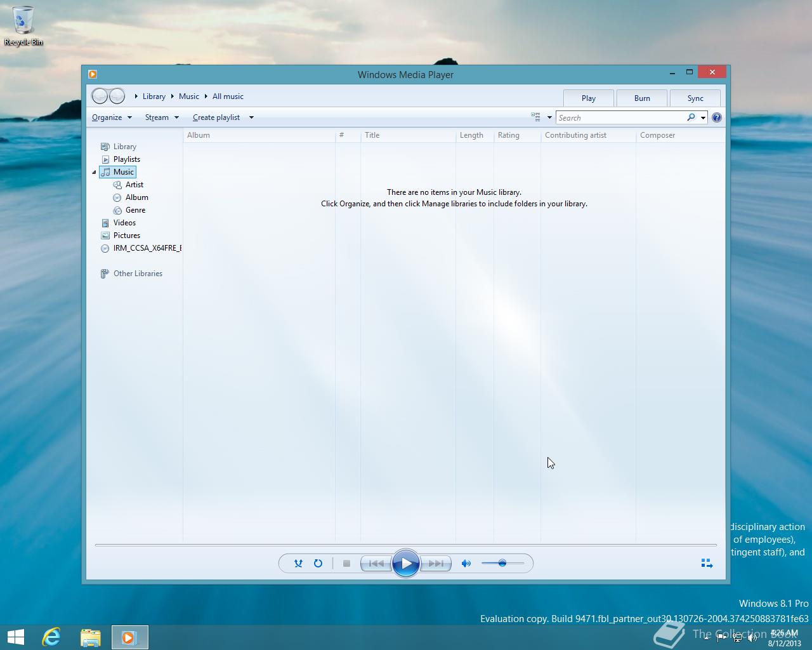Image resolution: width=812 pixels, height=650 pixels.
Task: Sort by Contributing artist column header
Action: coord(588,135)
